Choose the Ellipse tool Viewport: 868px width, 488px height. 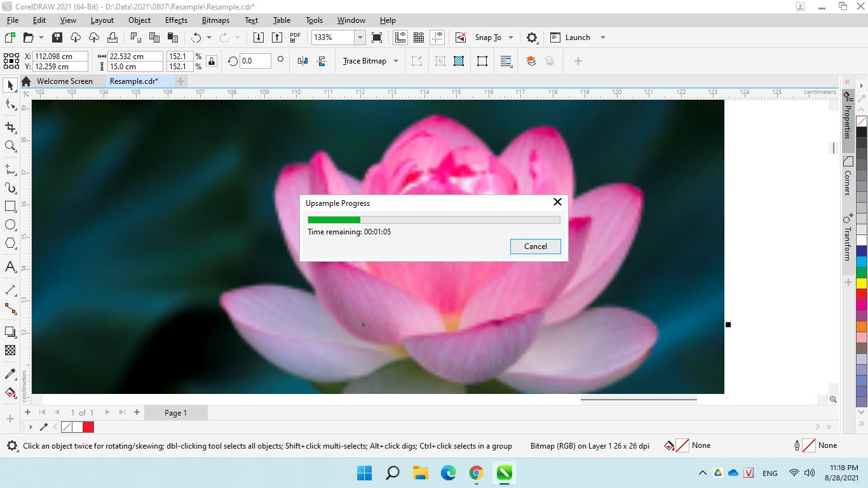coord(10,225)
